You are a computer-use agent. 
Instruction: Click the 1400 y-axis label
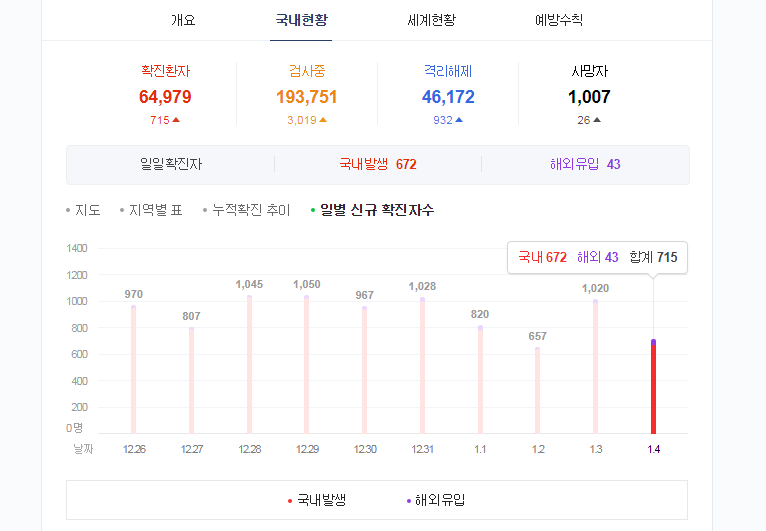click(77, 248)
